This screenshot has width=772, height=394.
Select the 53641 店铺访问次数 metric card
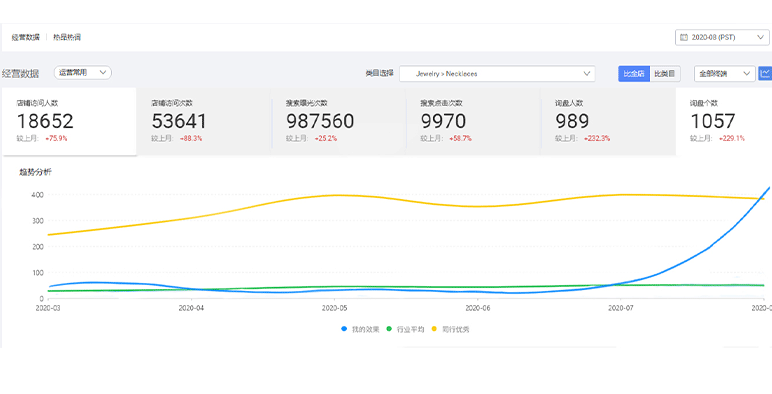(203, 122)
